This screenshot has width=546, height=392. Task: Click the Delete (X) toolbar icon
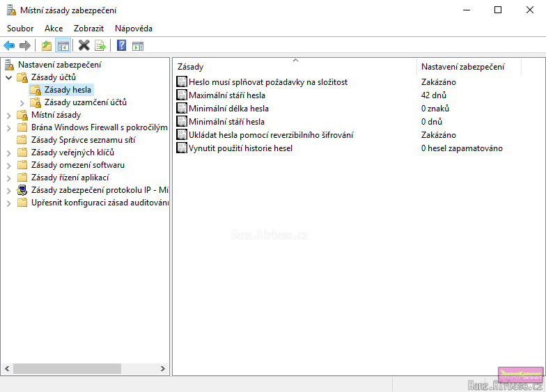84,45
